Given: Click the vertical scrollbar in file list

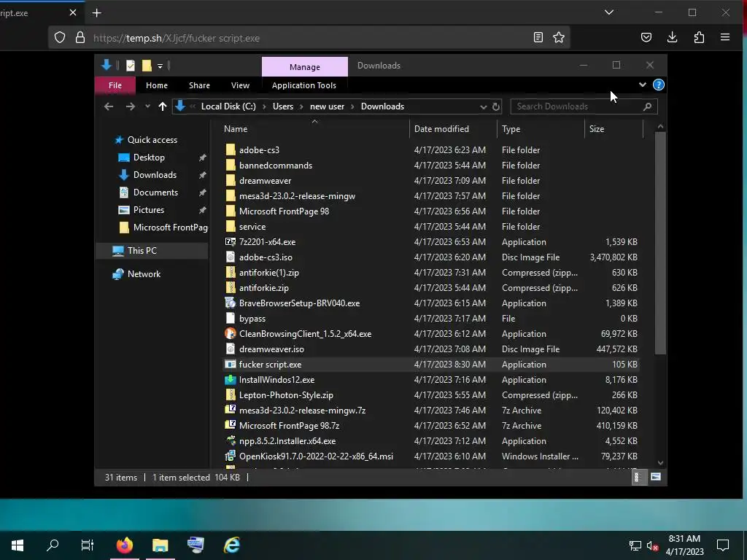Looking at the screenshot, I should click(660, 243).
